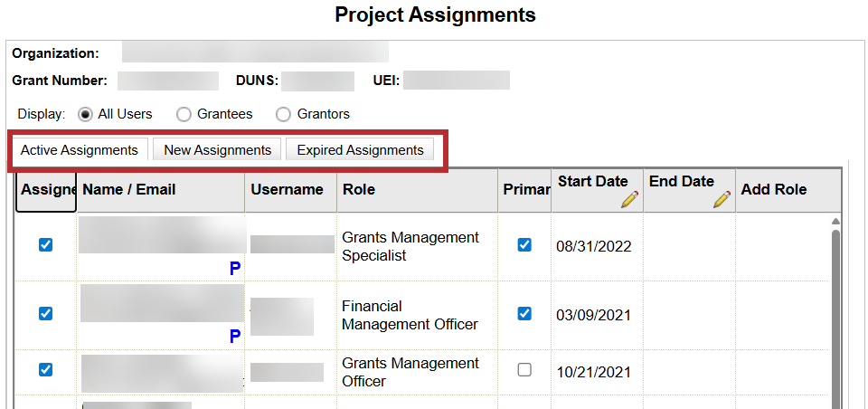
Task: Uncheck Assigned for Grants Management Officer row
Action: [46, 369]
